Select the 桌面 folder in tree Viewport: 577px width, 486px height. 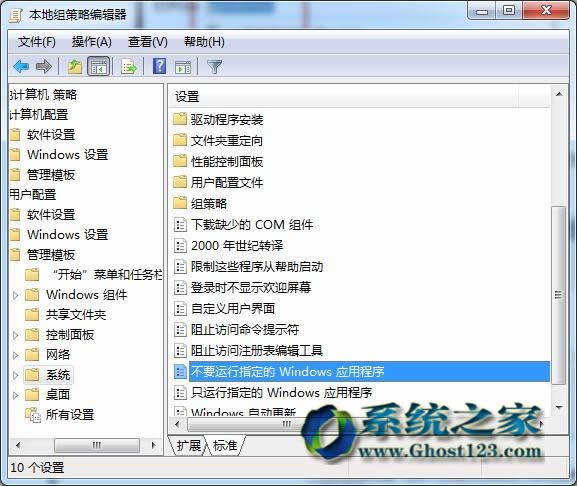point(58,395)
